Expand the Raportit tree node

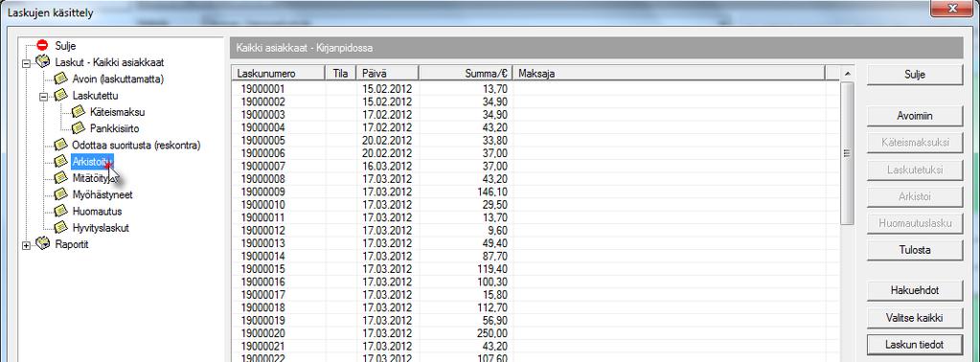[26, 246]
